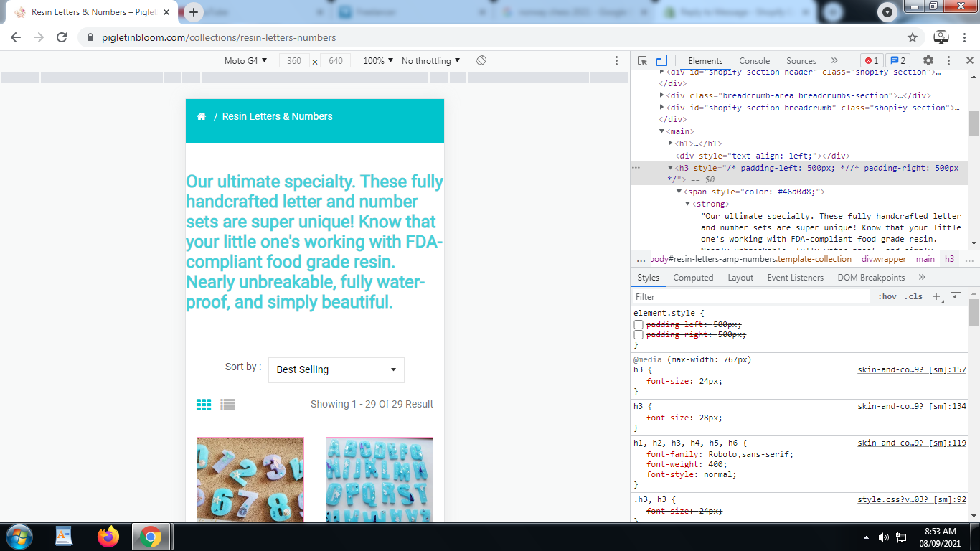Click the blue messages count badge
Screen dimensions: 980x551
[x=897, y=61]
